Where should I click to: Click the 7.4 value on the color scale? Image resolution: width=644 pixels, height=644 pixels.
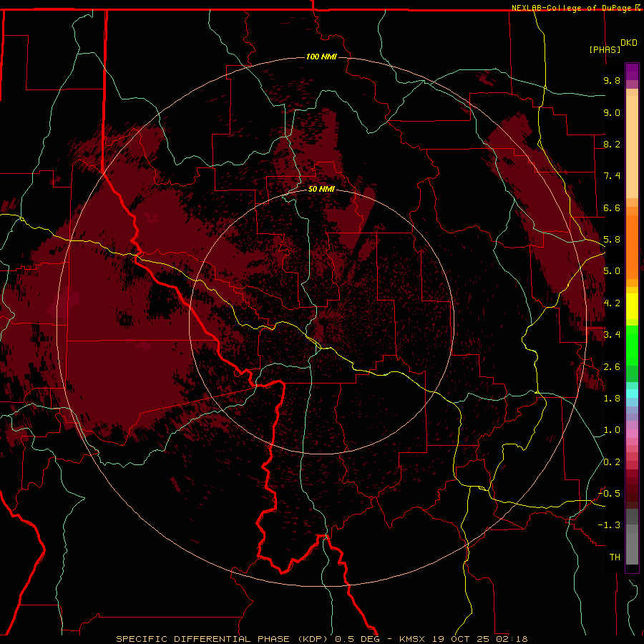(x=612, y=176)
